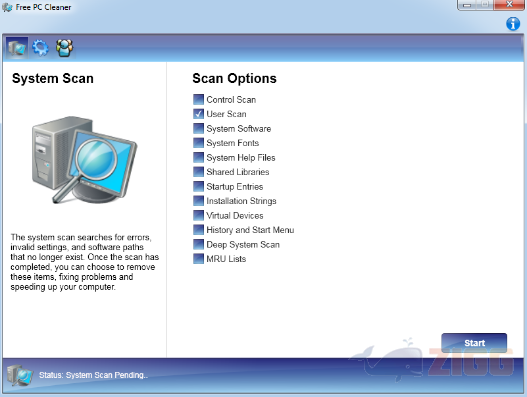Open the settings gear icon

40,48
